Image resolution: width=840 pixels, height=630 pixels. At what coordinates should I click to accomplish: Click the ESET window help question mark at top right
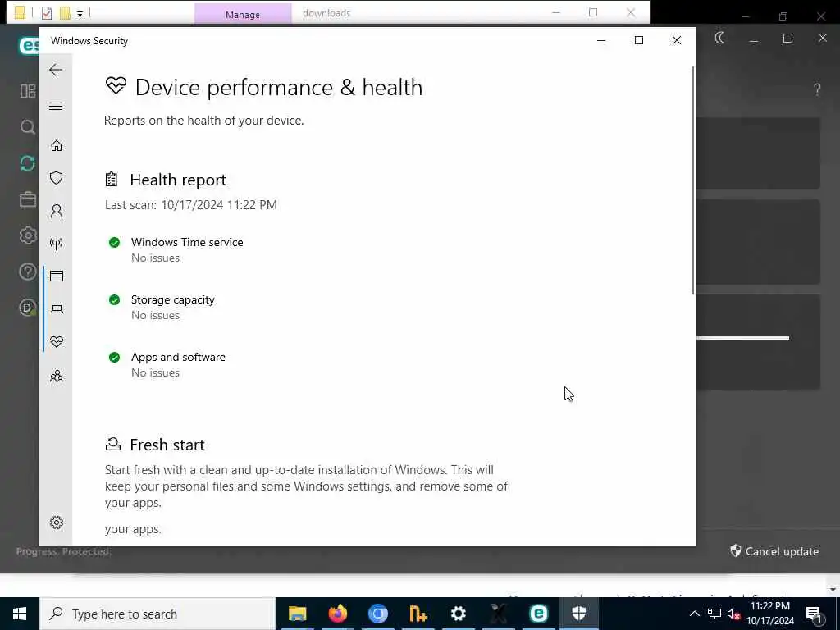(x=816, y=89)
